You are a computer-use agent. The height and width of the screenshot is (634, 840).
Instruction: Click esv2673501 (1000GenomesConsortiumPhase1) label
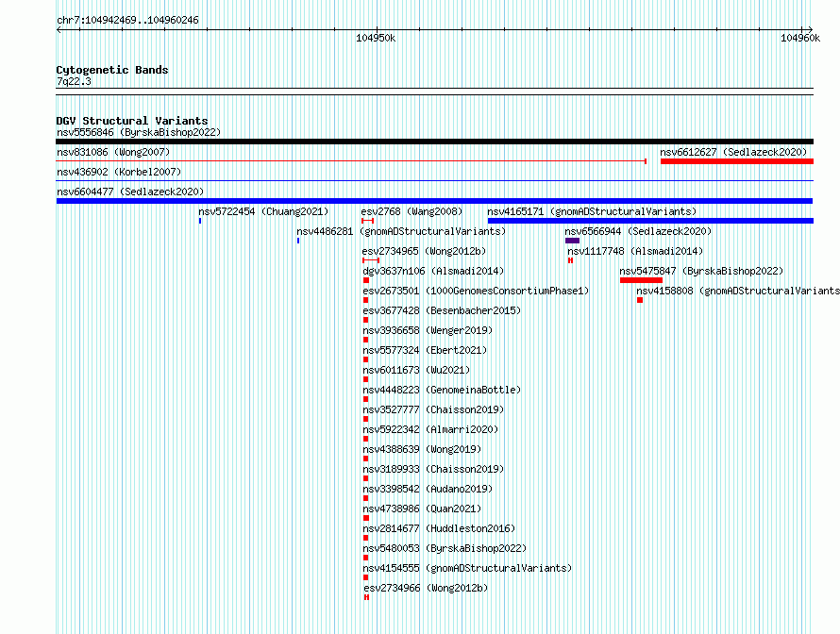pos(476,291)
